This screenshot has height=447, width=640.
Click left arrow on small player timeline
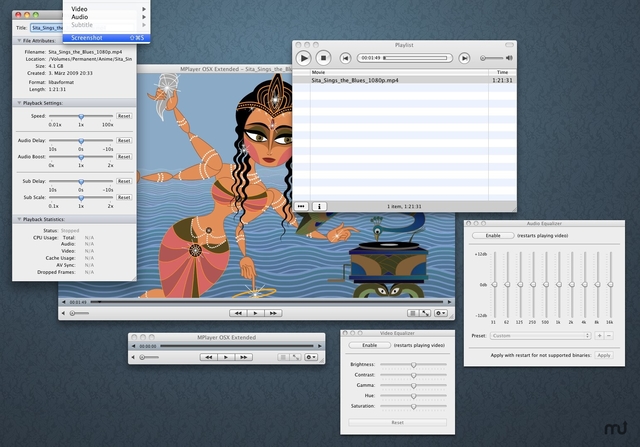point(133,346)
